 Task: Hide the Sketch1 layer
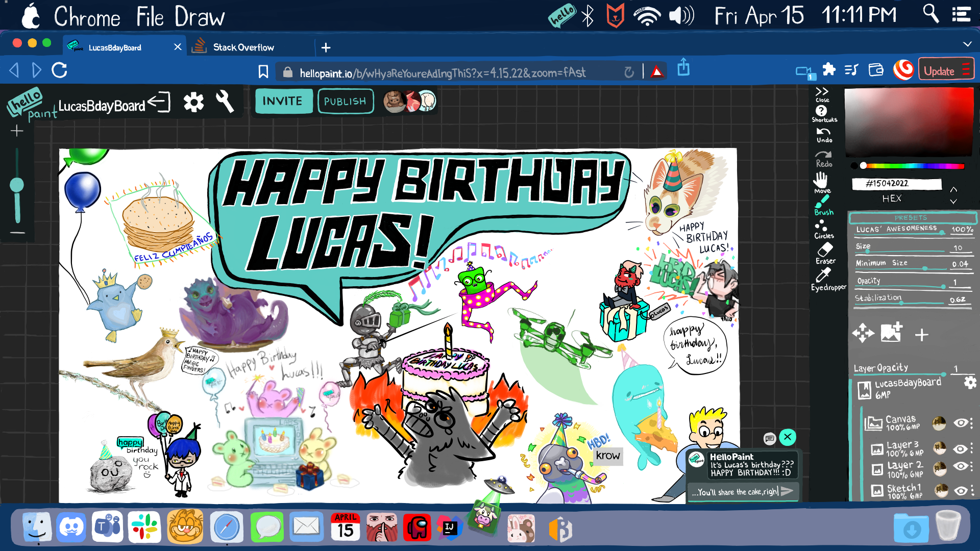[x=961, y=491]
